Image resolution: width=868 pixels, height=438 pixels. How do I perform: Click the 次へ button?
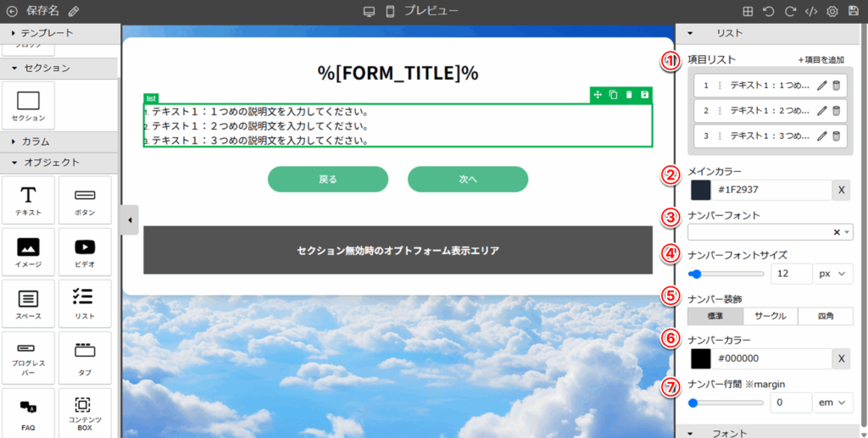coord(468,180)
